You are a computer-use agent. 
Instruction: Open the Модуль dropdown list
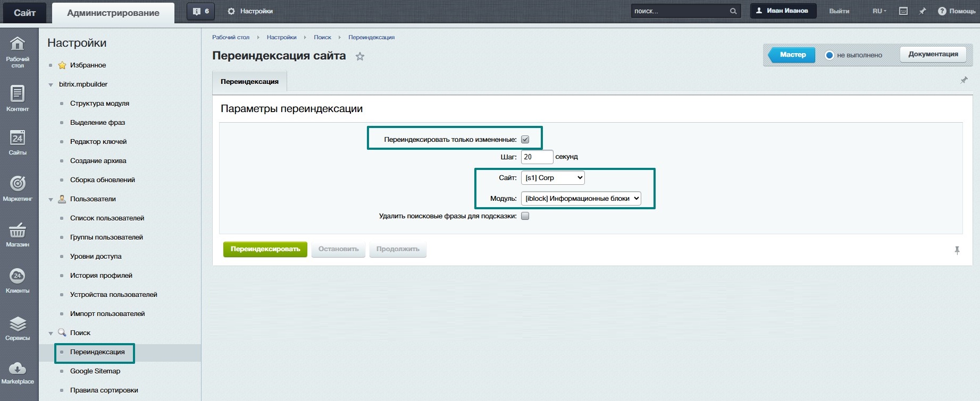[x=581, y=199]
